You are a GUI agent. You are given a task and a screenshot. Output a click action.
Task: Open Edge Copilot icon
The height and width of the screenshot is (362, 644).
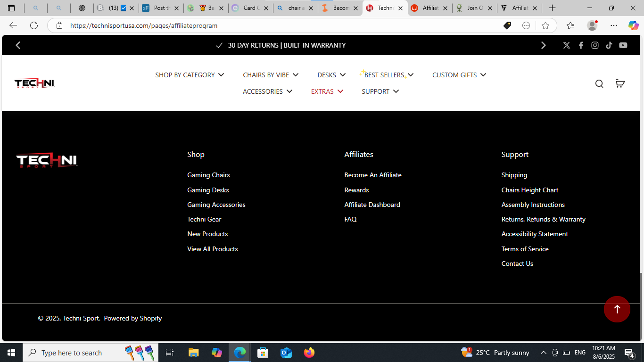pyautogui.click(x=633, y=25)
